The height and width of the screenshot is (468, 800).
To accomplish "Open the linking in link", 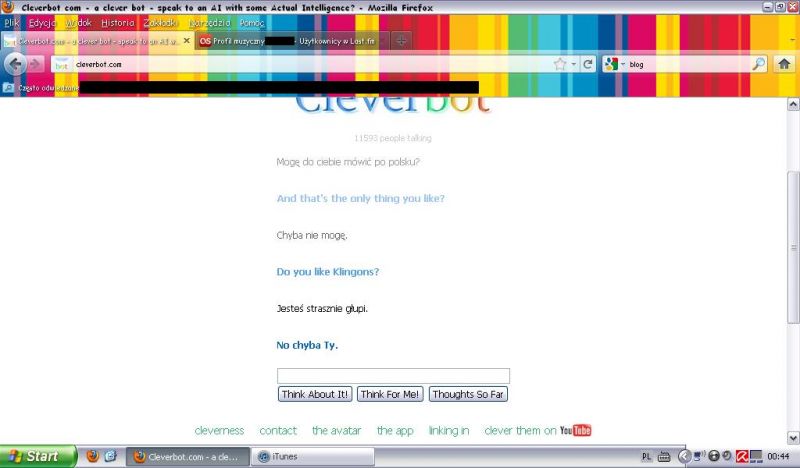I will tap(448, 431).
